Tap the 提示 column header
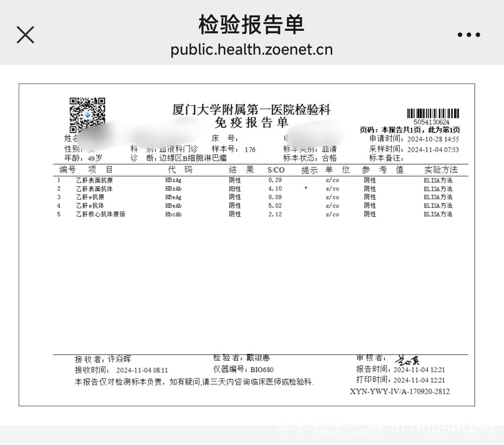 click(x=309, y=170)
